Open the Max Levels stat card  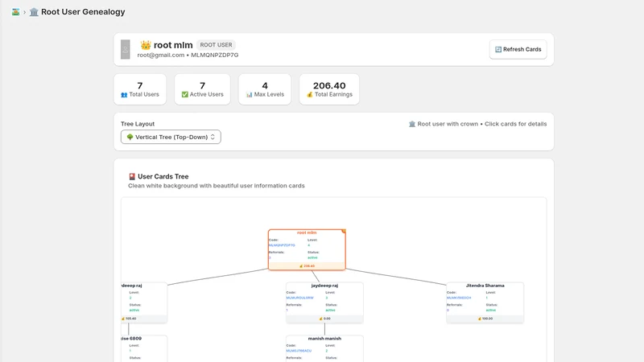[265, 89]
